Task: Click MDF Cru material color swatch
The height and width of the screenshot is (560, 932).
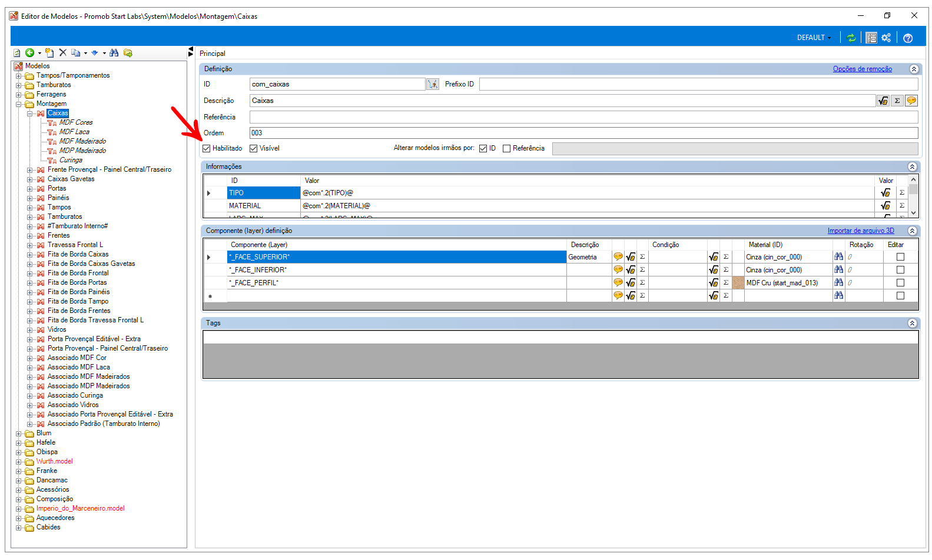Action: tap(738, 283)
